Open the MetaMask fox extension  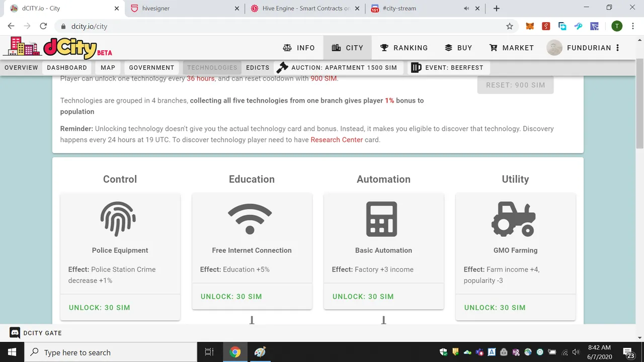pyautogui.click(x=530, y=26)
